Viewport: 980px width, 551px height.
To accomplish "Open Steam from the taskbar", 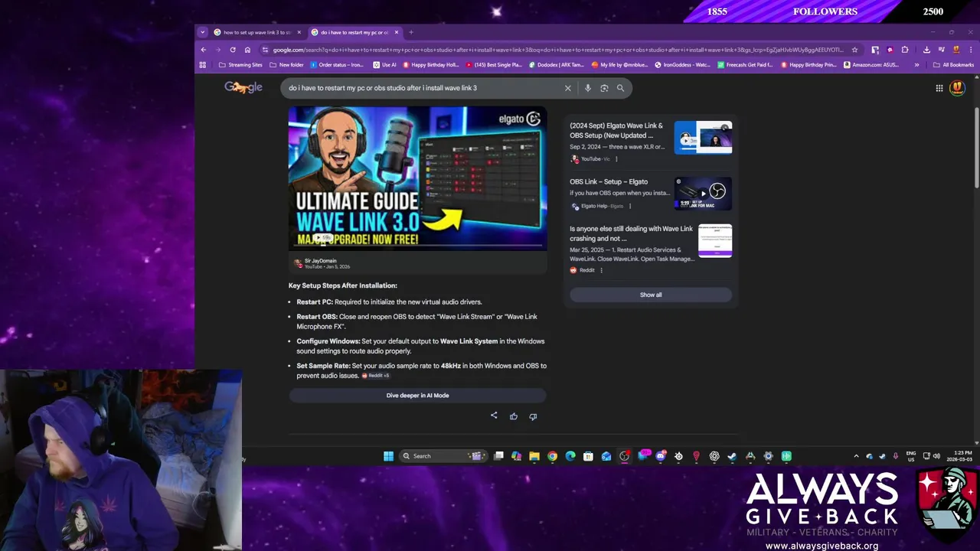I will (x=732, y=456).
